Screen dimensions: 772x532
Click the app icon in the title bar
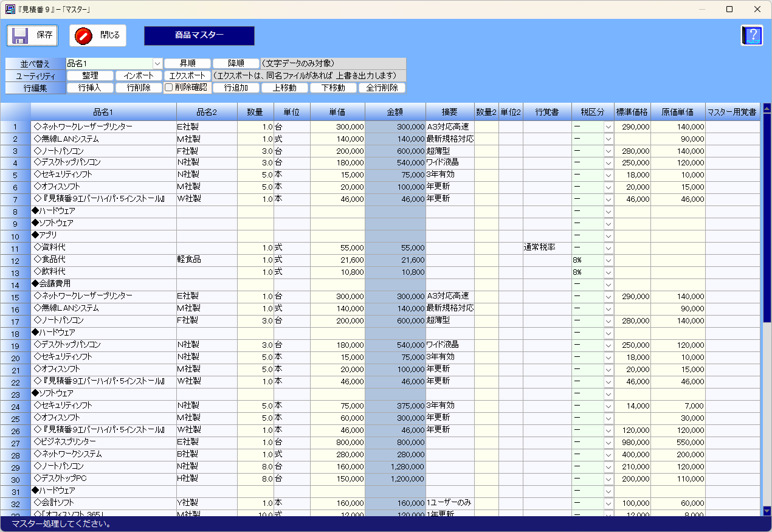[x=9, y=9]
